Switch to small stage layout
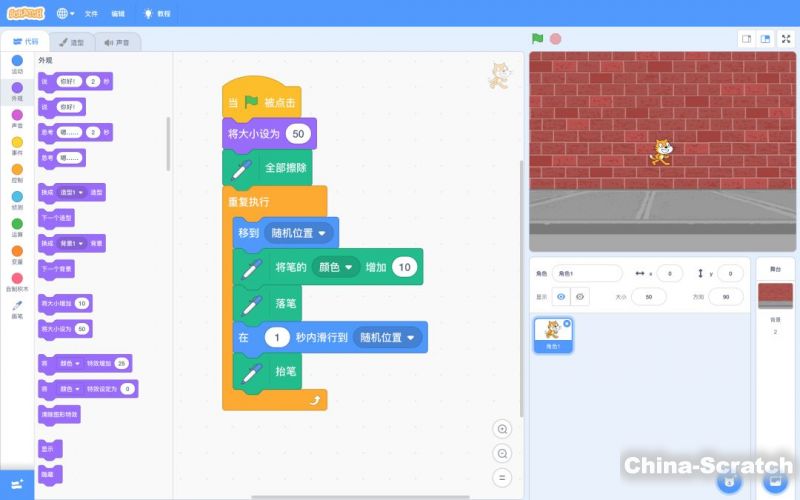 point(745,39)
